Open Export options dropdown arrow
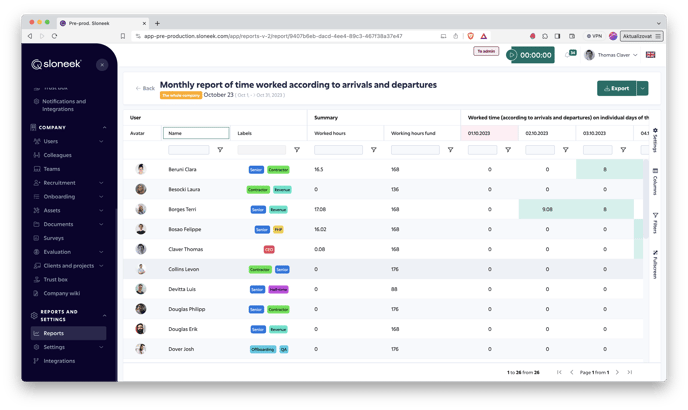The image size is (688, 410). (x=642, y=88)
